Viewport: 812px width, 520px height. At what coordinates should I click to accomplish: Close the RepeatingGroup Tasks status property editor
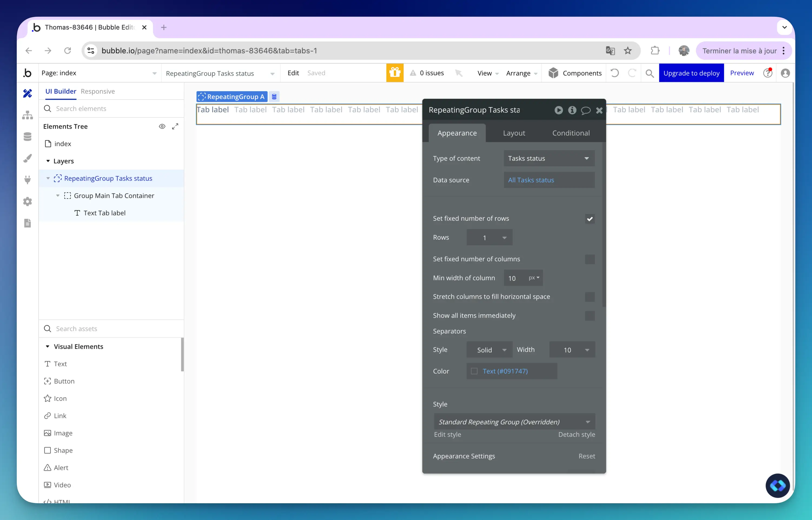coord(599,110)
